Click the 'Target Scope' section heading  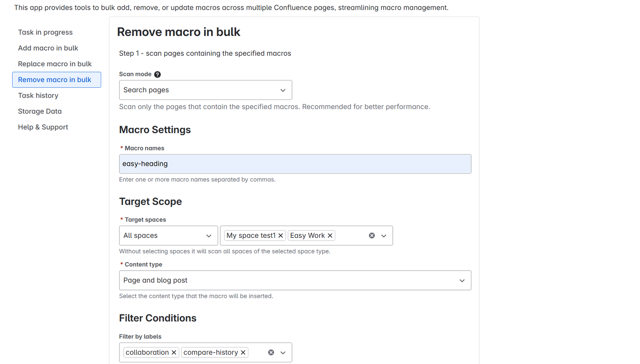150,201
